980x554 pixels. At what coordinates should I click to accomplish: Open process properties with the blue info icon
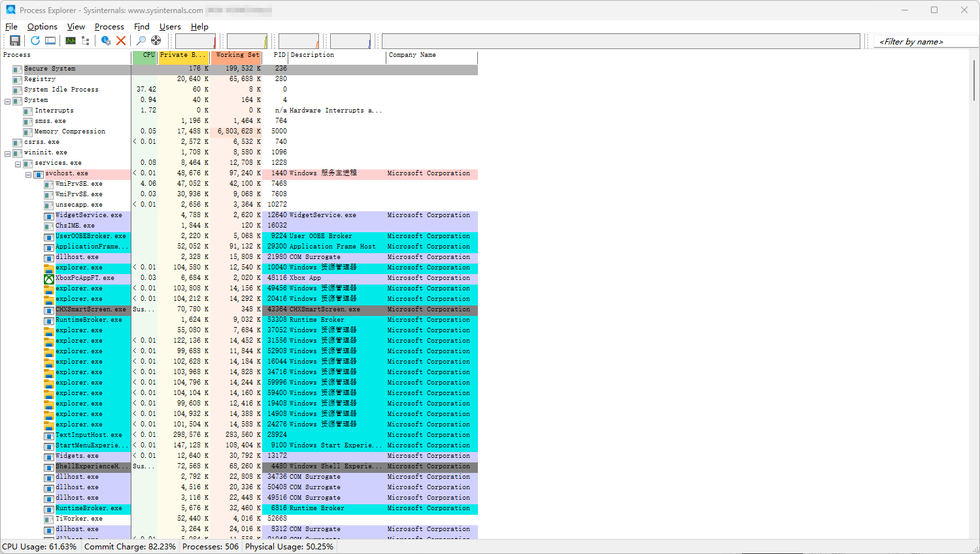click(105, 40)
